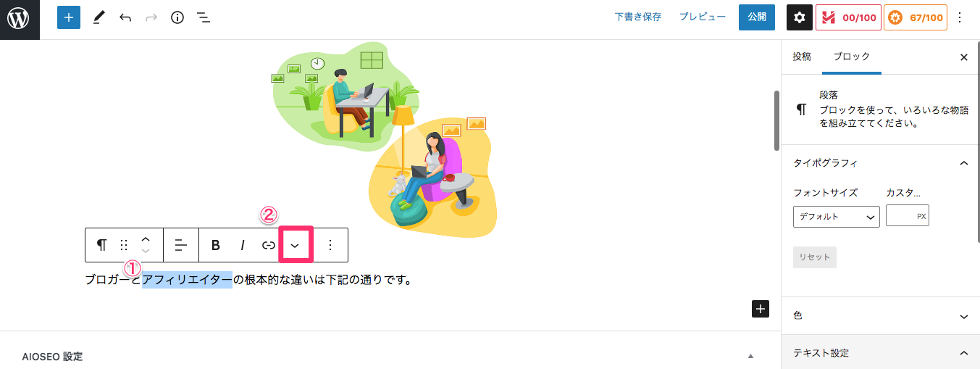Screen dimensions: 980x369
Task: Expand the 色 panel
Action: point(881,315)
